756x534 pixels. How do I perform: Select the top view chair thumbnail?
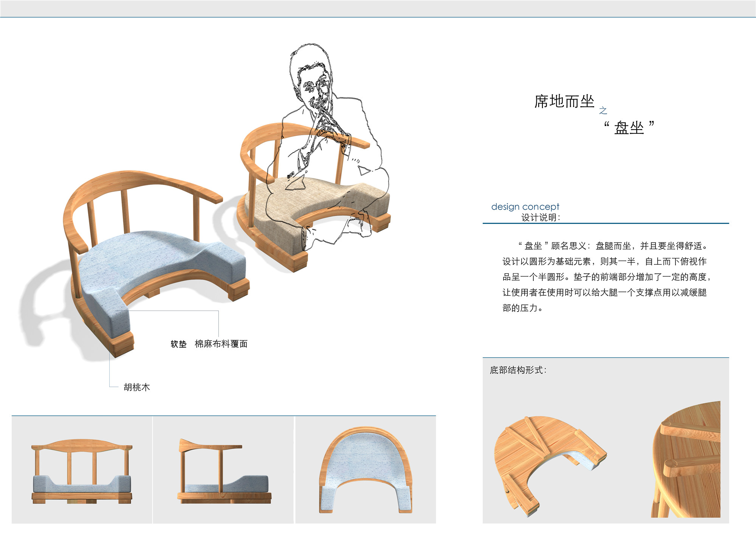(366, 471)
